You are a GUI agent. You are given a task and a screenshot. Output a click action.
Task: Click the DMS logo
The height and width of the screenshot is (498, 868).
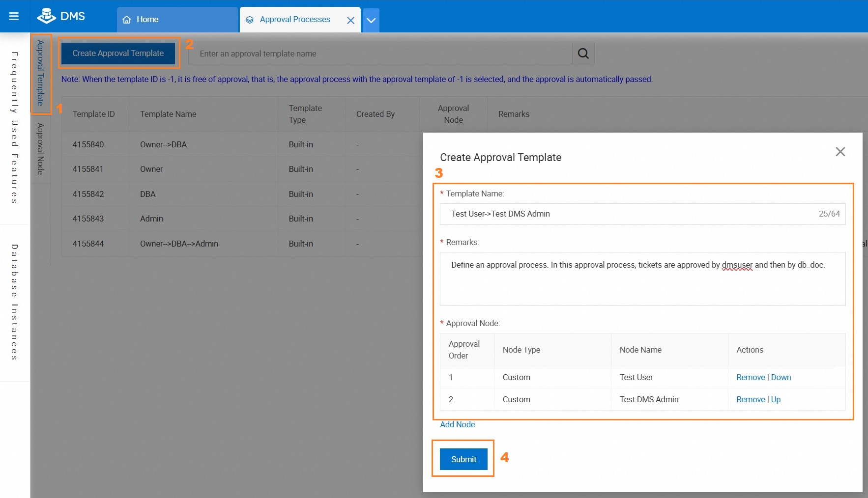click(61, 16)
